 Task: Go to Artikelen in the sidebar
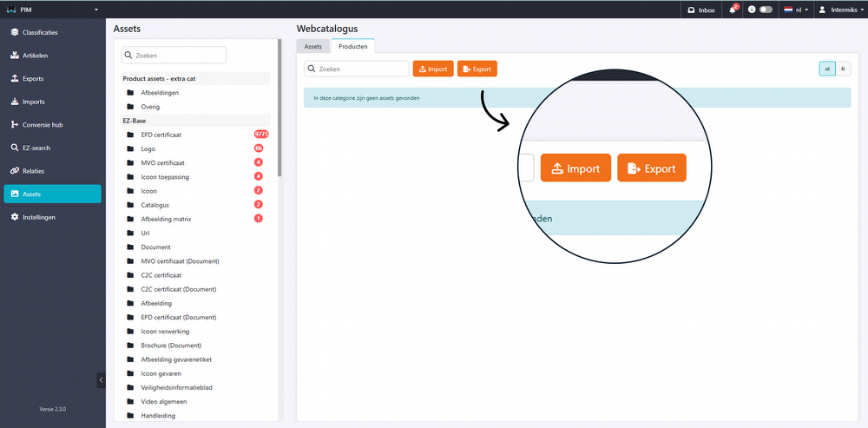35,56
